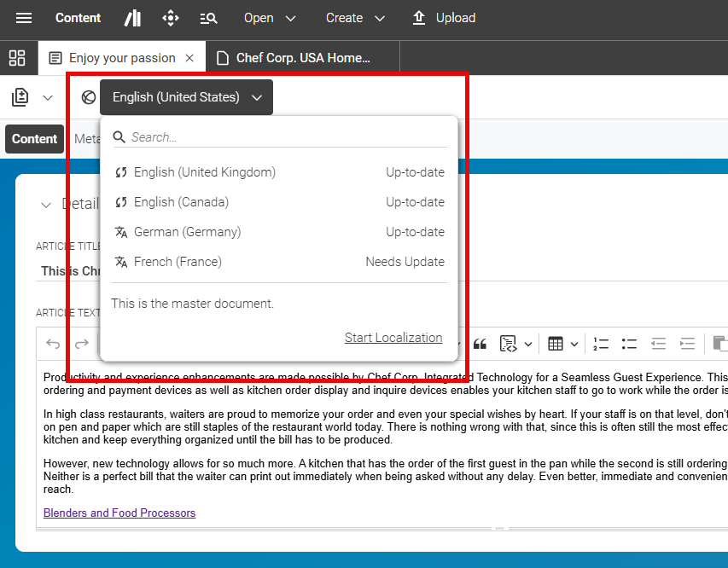Image resolution: width=728 pixels, height=568 pixels.
Task: Toggle a numbered list in the editor
Action: [x=600, y=343]
